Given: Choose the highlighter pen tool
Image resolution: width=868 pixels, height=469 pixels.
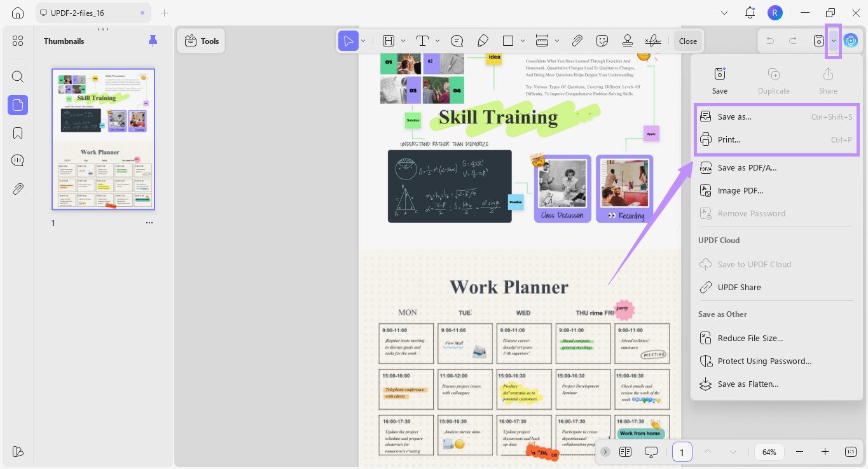Looking at the screenshot, I should pos(483,41).
